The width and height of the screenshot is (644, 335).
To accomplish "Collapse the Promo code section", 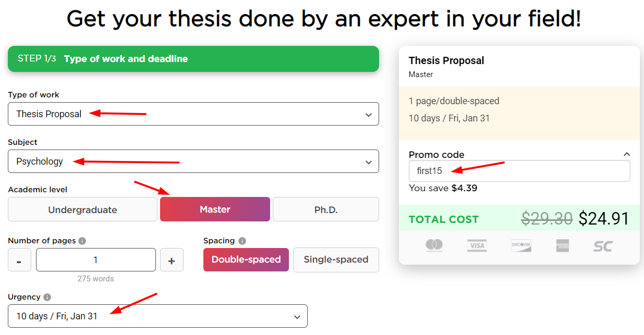I will 627,154.
